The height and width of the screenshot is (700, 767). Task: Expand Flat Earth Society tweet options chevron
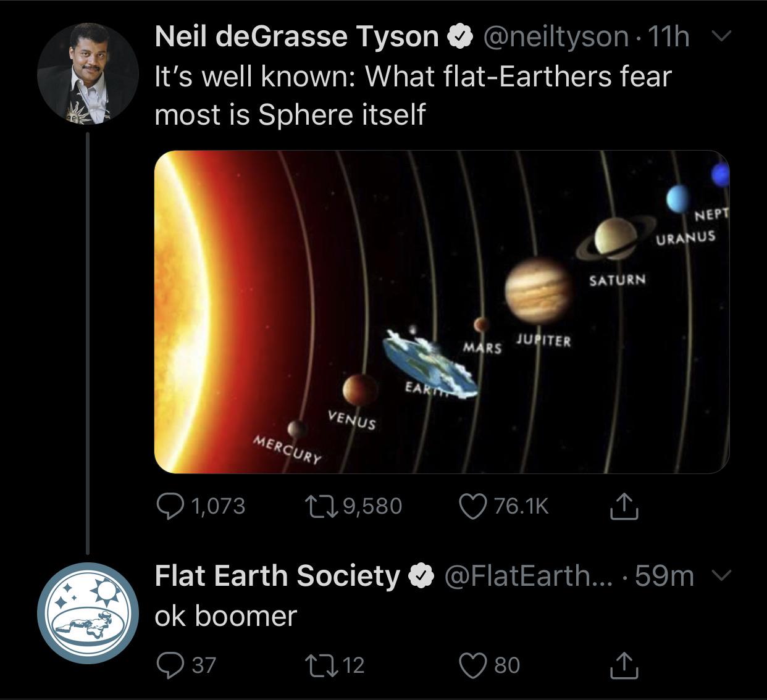719,575
